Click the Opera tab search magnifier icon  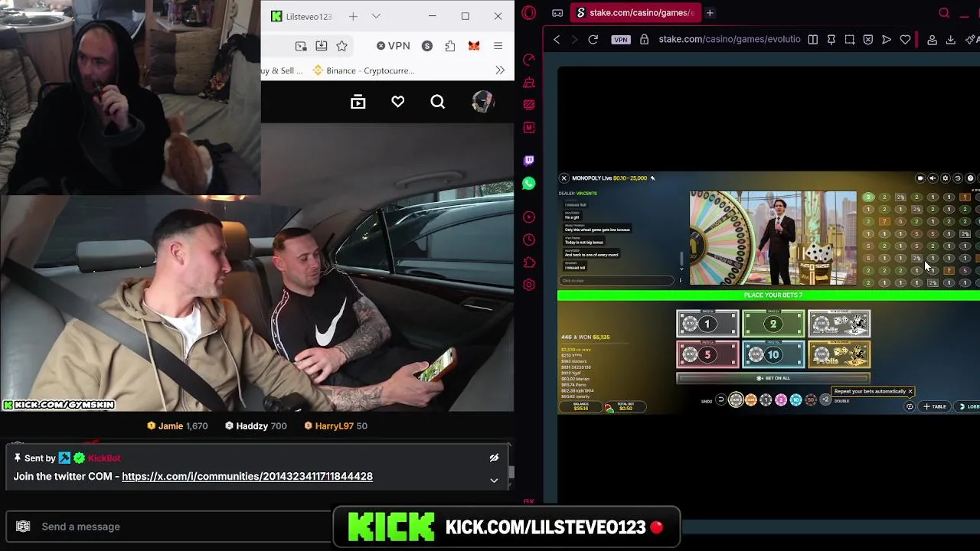(x=944, y=13)
